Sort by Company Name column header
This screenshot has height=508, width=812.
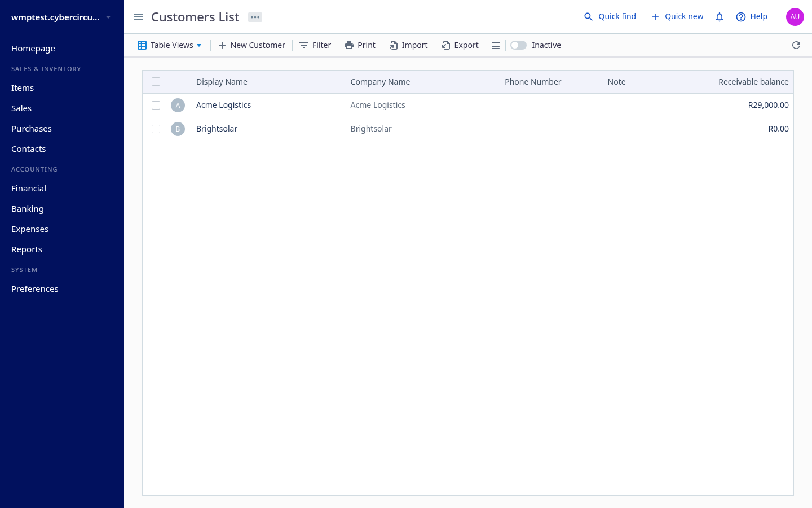(x=380, y=82)
